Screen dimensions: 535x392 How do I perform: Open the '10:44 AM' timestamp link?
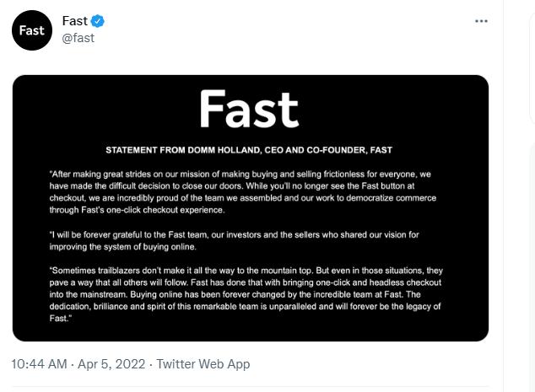[x=39, y=364]
